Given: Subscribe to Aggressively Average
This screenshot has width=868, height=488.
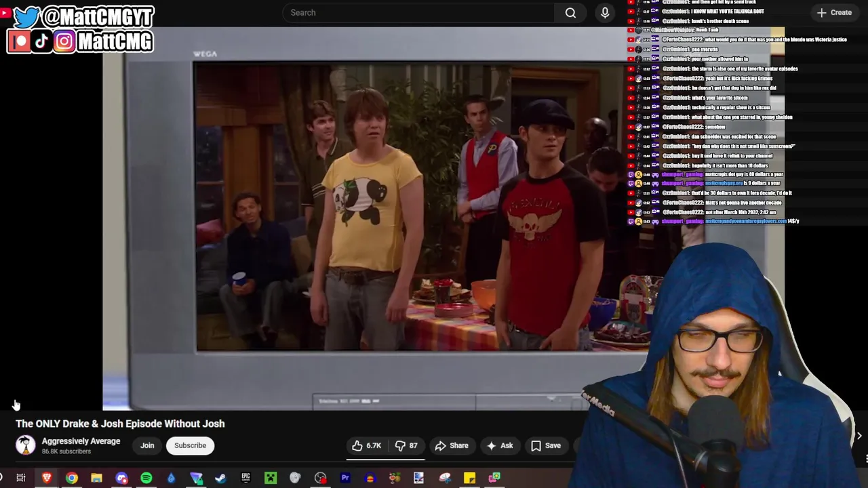Looking at the screenshot, I should 190,445.
